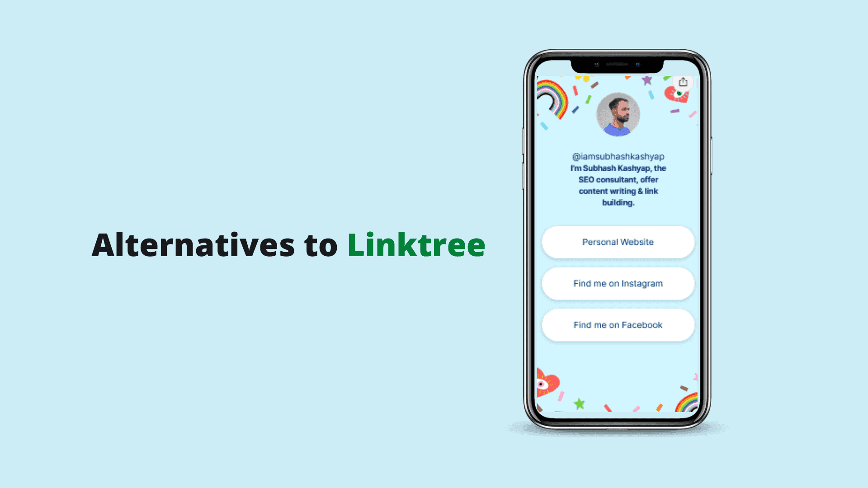Click the @iamsubhashkashyap username link
Screen dimensions: 868x488
coord(617,155)
